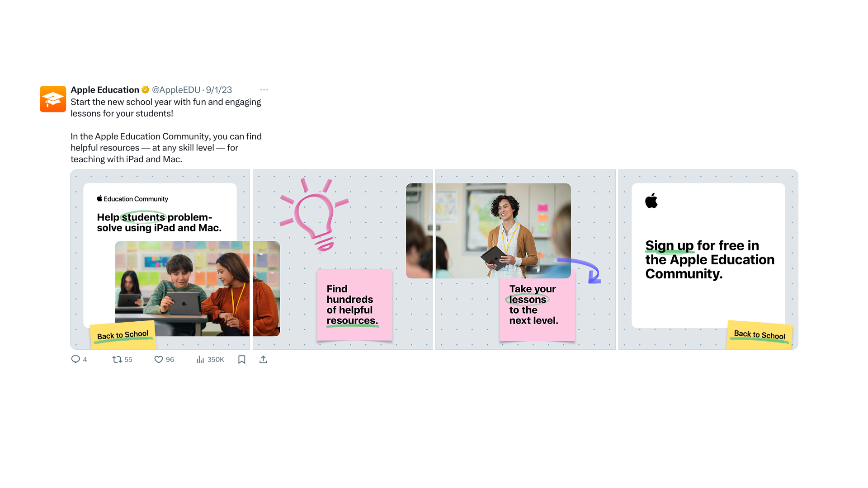The height and width of the screenshot is (488, 868).
Task: Click the Take your lessons pink note
Action: [x=537, y=305]
